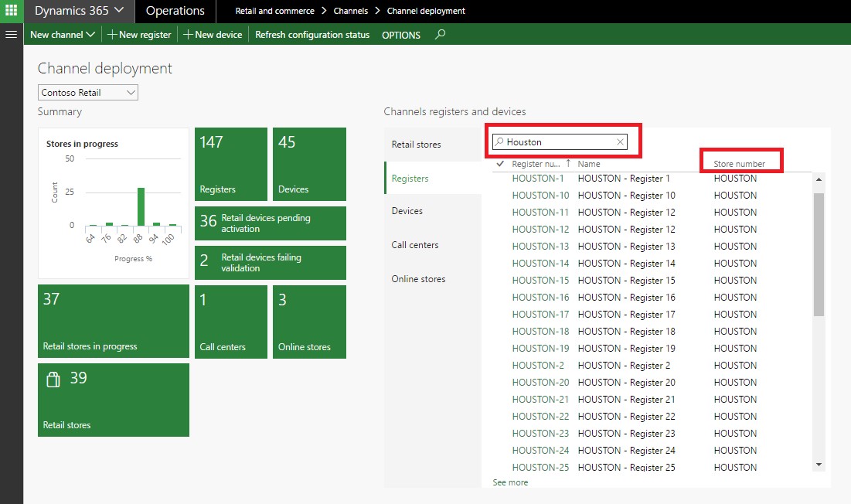Select 'HOUSTON - Register 10' name cell
This screenshot has width=851, height=504.
[x=626, y=196]
